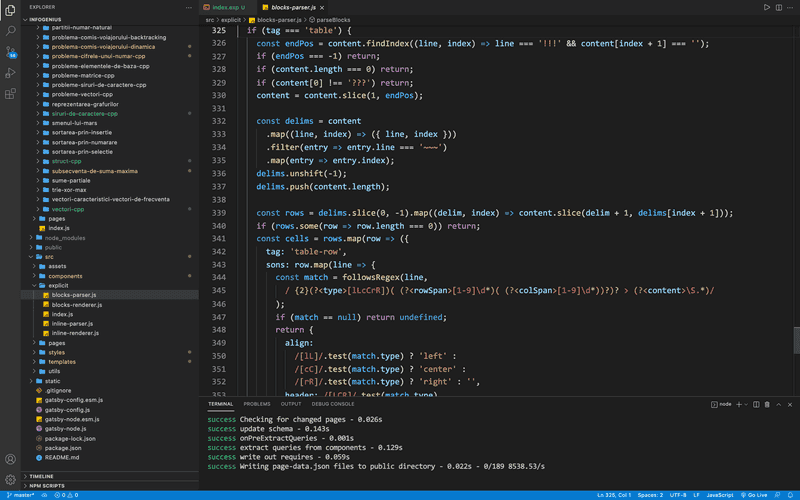Open Source Control view with badge
800x500 pixels.
coord(11,52)
